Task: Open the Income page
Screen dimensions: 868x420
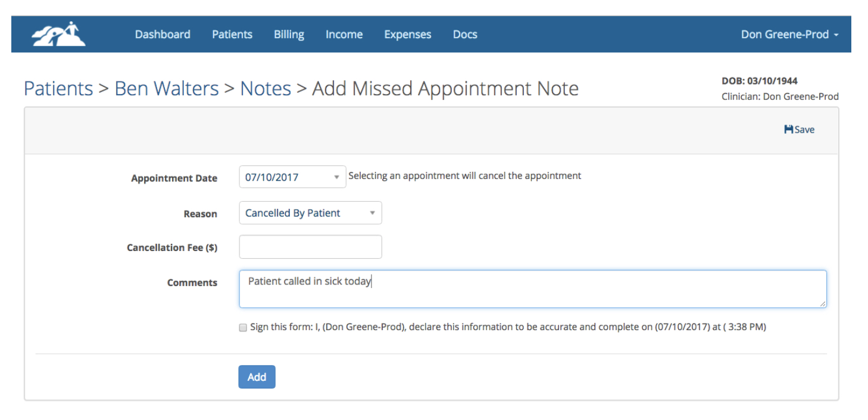Action: (x=344, y=34)
